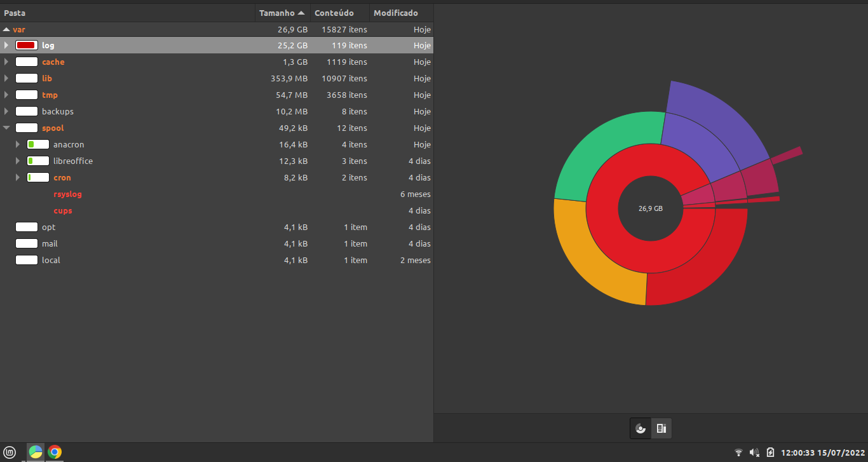Switch to treemap chart view

pos(661,428)
